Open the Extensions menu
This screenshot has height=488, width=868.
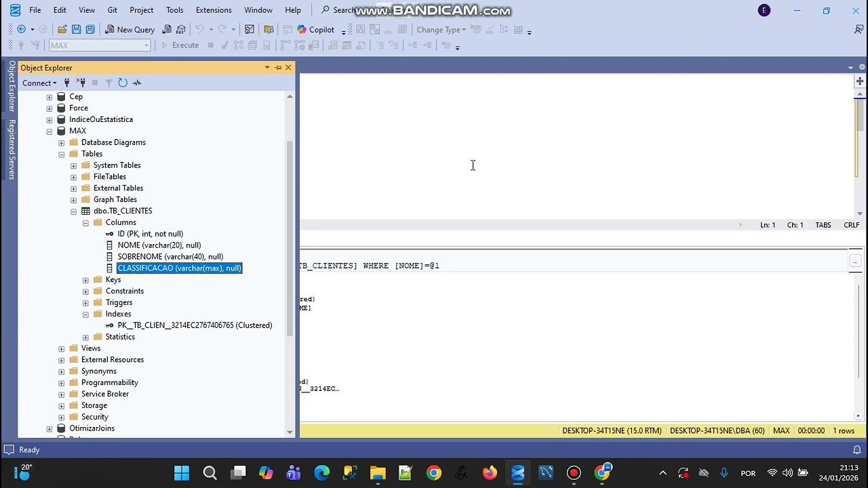(214, 10)
